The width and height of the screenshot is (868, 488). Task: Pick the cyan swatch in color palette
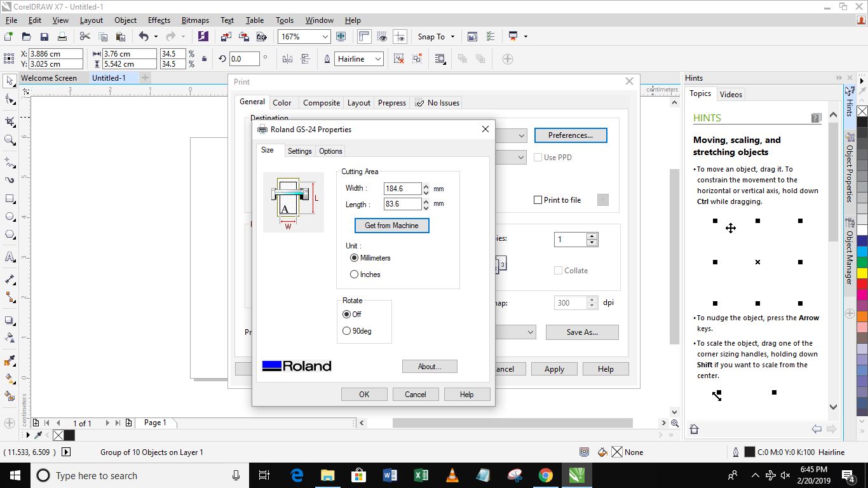coord(862,252)
